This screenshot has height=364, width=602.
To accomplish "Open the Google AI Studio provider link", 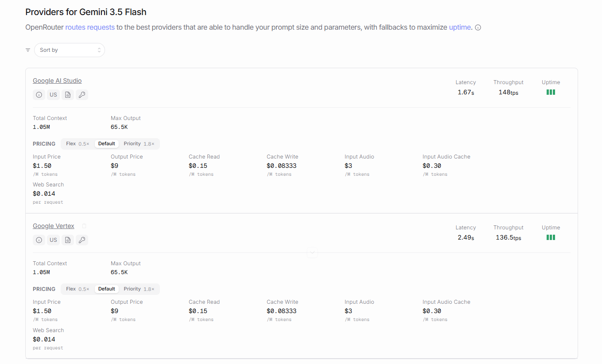I will pyautogui.click(x=57, y=81).
